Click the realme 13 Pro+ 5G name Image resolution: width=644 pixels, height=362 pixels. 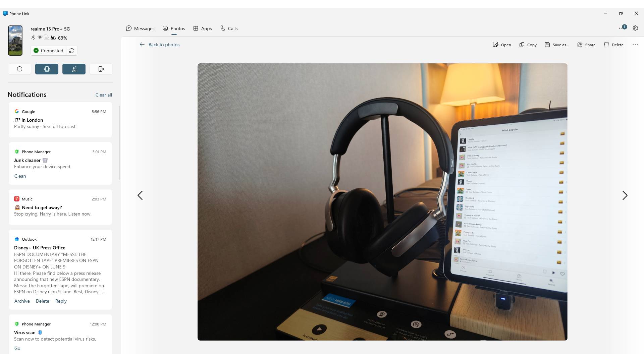click(x=50, y=29)
